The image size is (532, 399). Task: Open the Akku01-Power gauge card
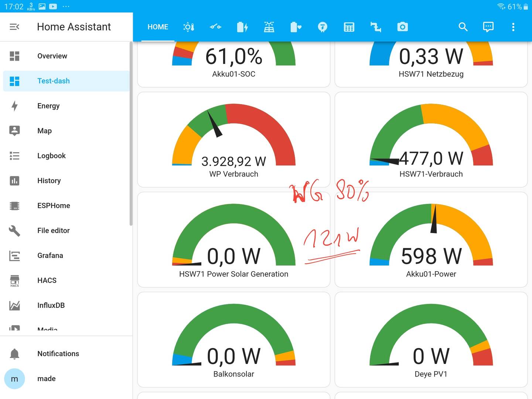(431, 239)
